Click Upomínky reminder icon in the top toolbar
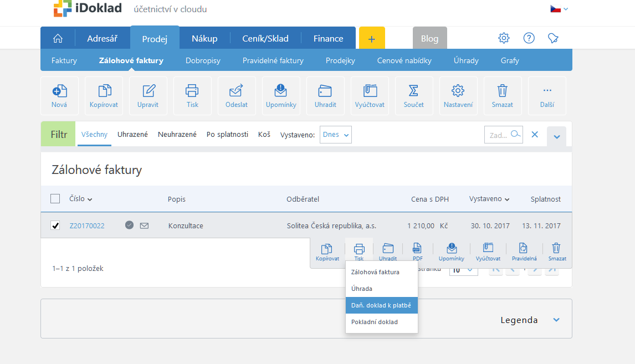Viewport: 635px width, 364px height. coord(281,96)
